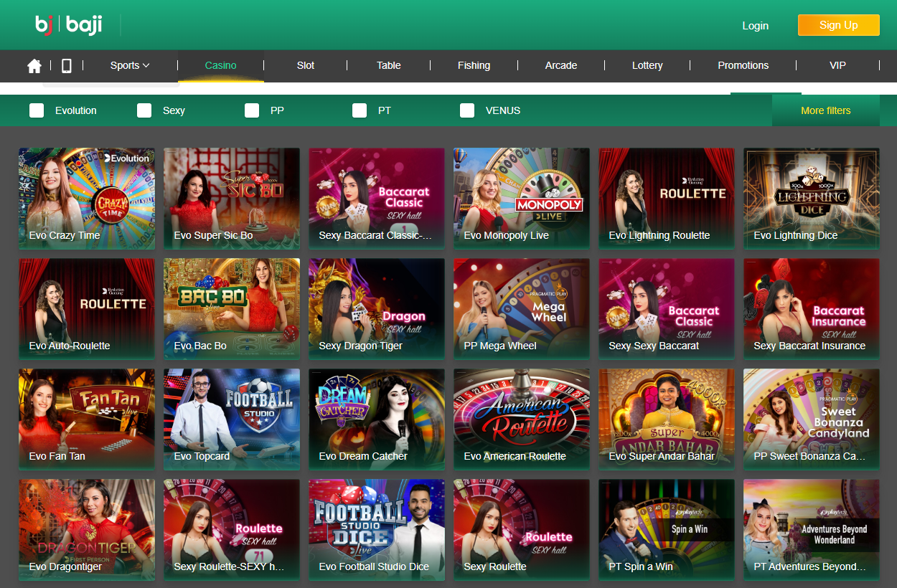
Task: Open PP Mega Wheel game
Action: coord(522,309)
